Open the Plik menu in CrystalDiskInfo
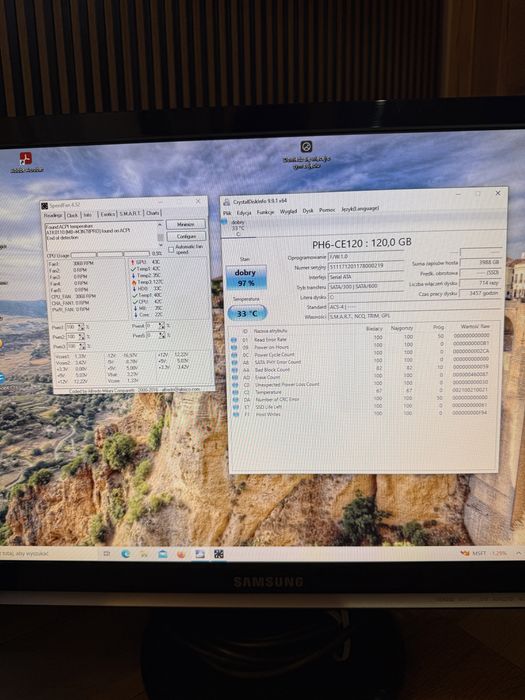 coord(227,213)
